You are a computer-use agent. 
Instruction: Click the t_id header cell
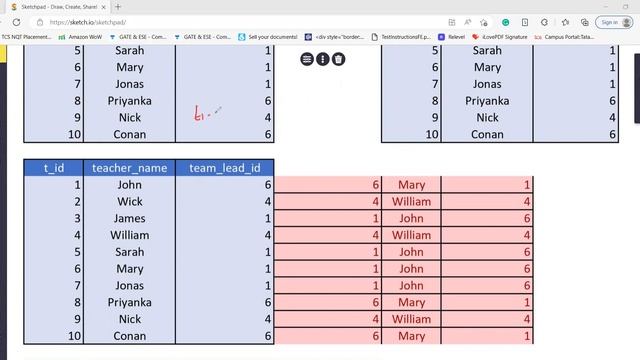[x=54, y=168]
